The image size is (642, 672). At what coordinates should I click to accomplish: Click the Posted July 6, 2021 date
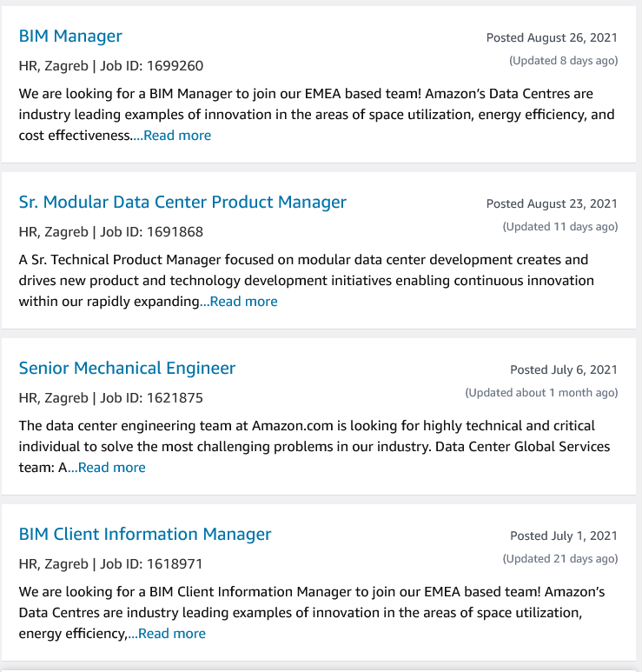(564, 370)
